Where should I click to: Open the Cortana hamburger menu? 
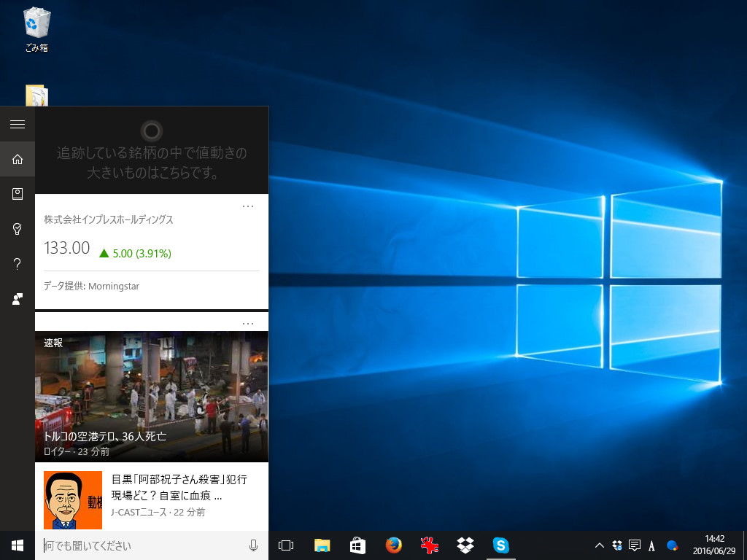(18, 124)
